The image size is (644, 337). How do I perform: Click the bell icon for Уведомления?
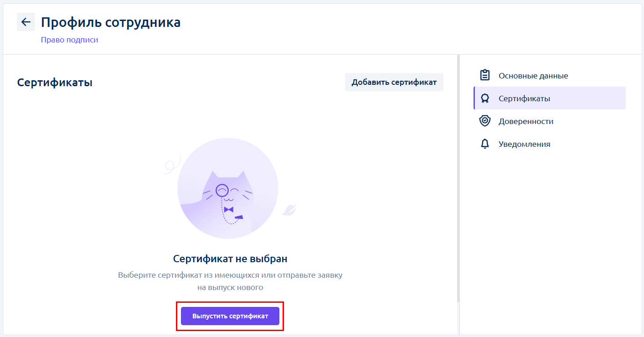click(x=485, y=144)
